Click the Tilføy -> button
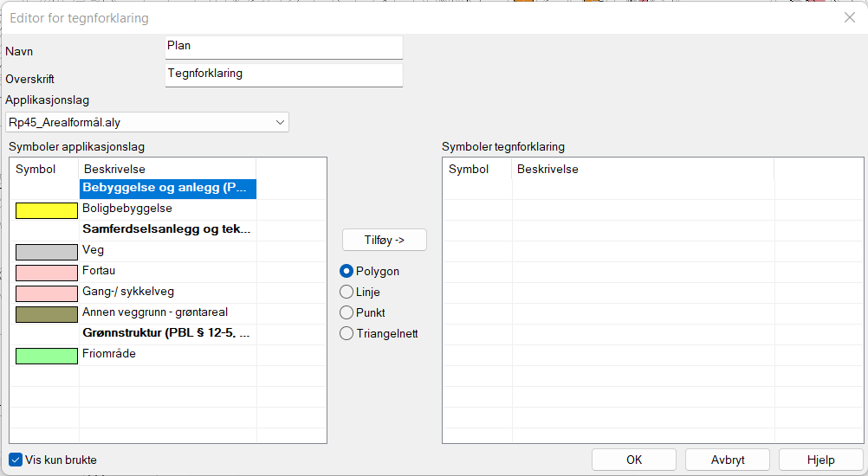 (x=384, y=240)
